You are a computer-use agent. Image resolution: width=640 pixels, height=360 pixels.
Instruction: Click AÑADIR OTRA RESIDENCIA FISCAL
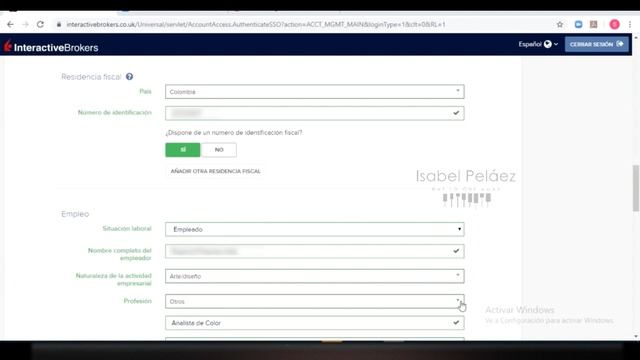[x=216, y=171]
